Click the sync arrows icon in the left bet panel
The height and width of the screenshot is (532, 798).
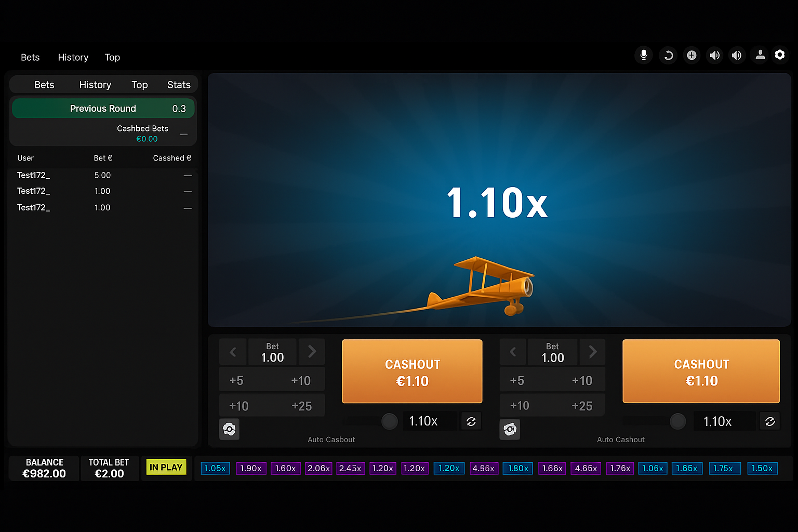[x=471, y=421]
